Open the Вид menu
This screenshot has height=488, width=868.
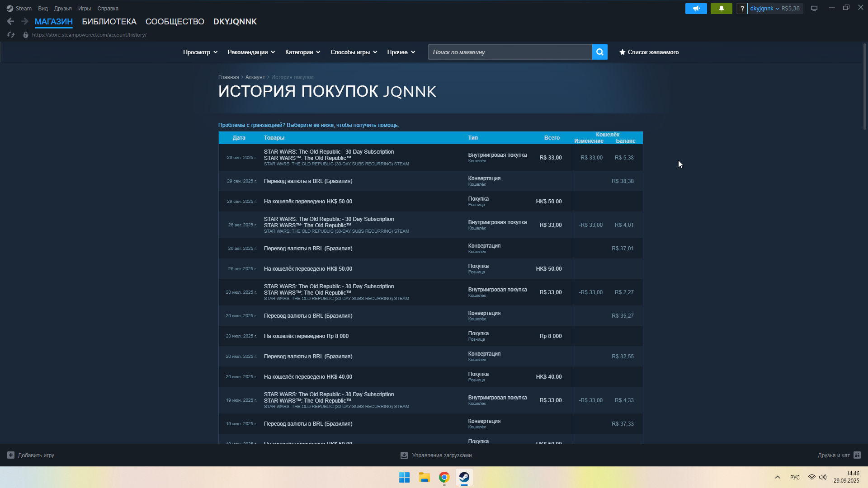point(43,9)
